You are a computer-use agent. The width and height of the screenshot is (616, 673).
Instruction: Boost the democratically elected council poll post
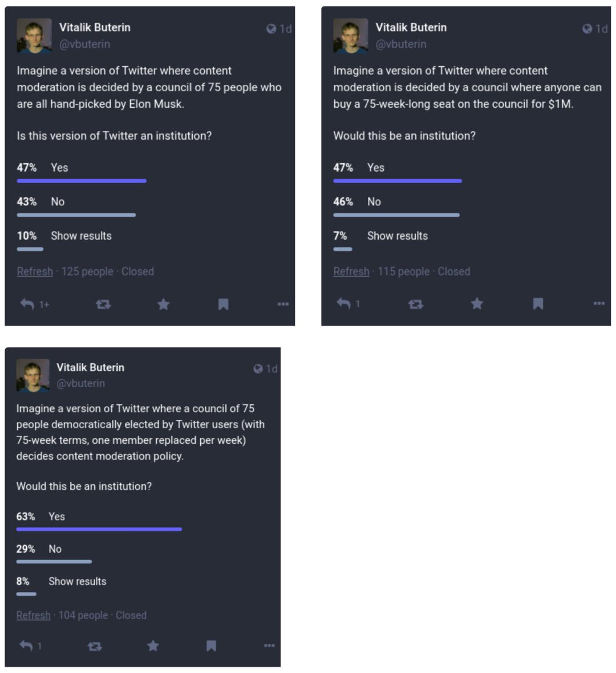pyautogui.click(x=95, y=646)
